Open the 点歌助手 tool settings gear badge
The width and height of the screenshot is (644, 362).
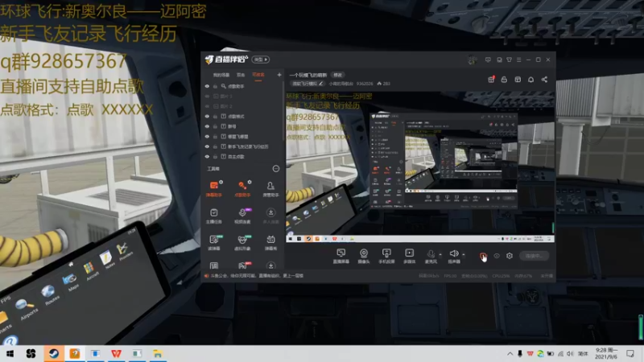[250, 182]
